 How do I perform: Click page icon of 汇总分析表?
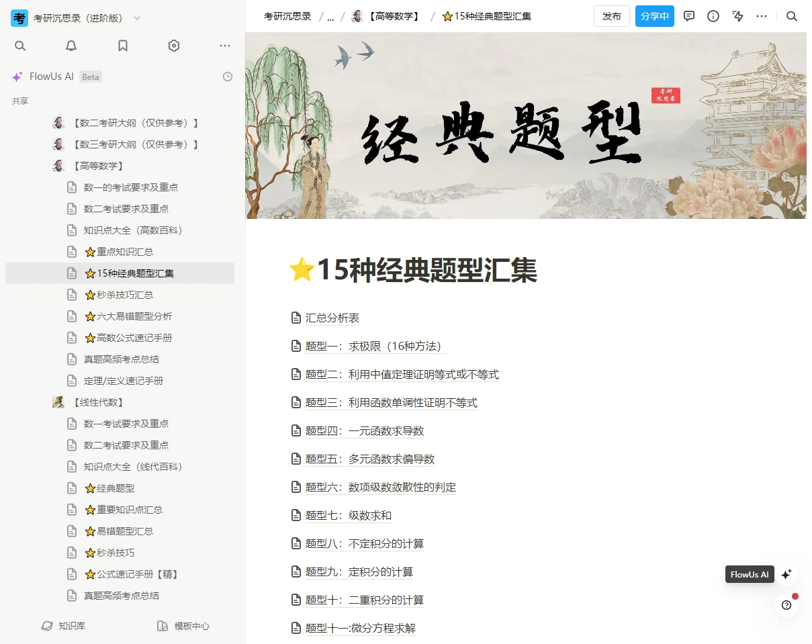point(296,318)
